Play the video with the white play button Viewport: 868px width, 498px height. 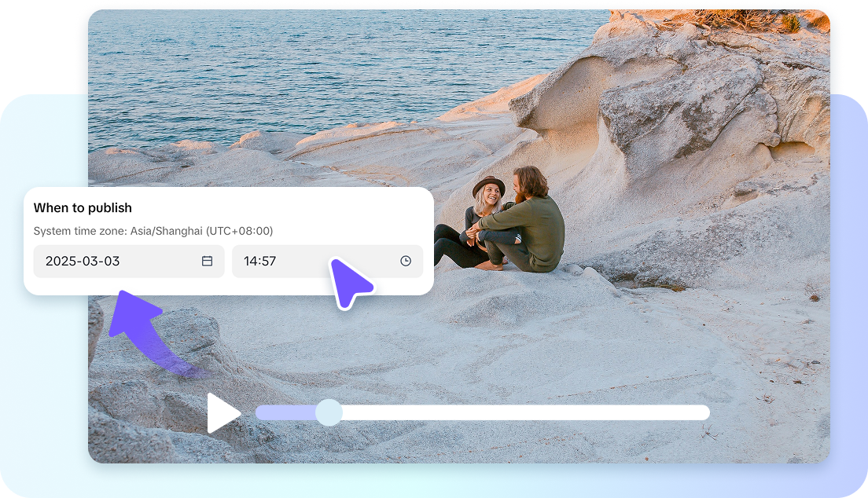223,413
